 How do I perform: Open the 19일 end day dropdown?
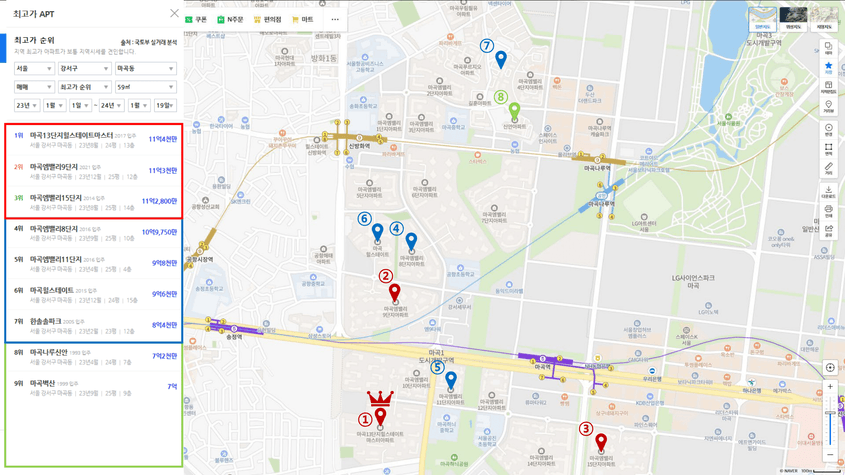point(165,105)
